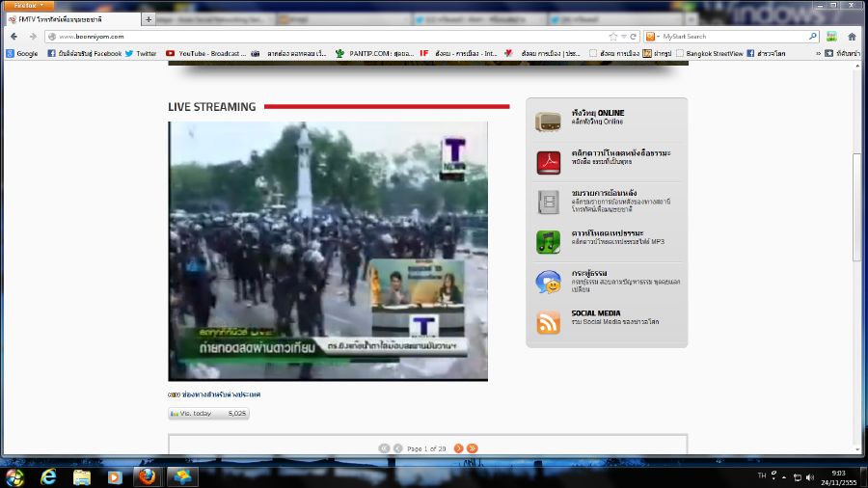Reload the page with the refresh icon

[x=633, y=37]
